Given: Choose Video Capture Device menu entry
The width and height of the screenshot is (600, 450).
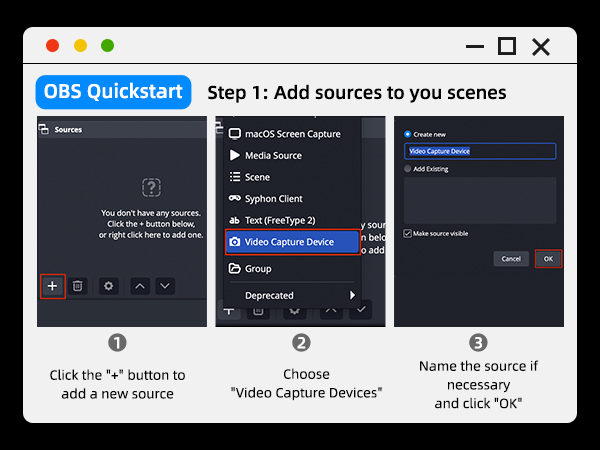Looking at the screenshot, I should [292, 242].
